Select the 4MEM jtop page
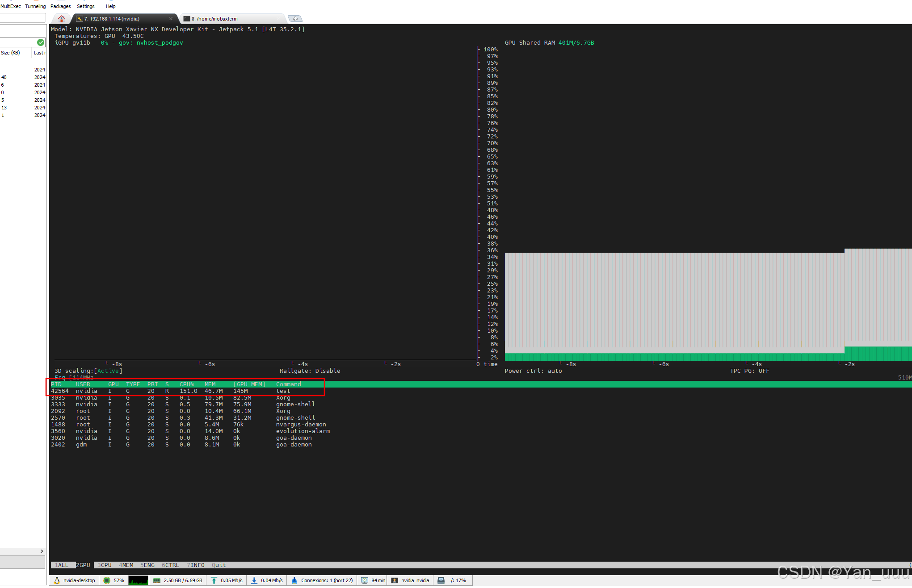 pyautogui.click(x=126, y=565)
